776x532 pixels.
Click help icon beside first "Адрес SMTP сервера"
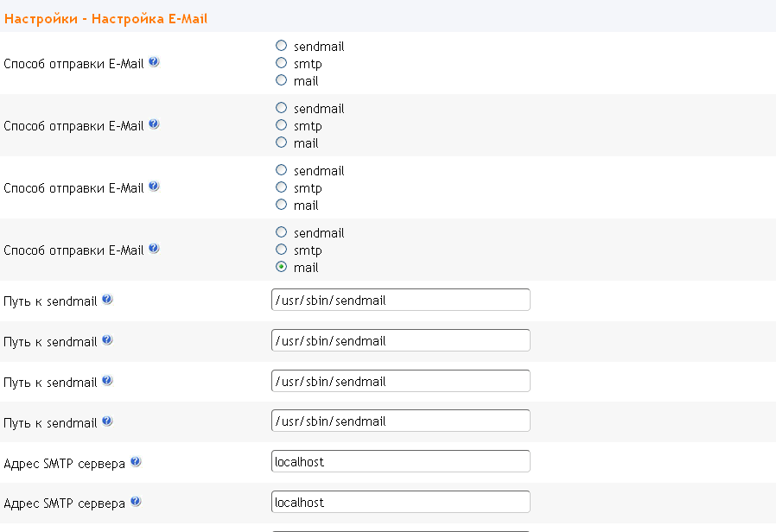tap(136, 462)
